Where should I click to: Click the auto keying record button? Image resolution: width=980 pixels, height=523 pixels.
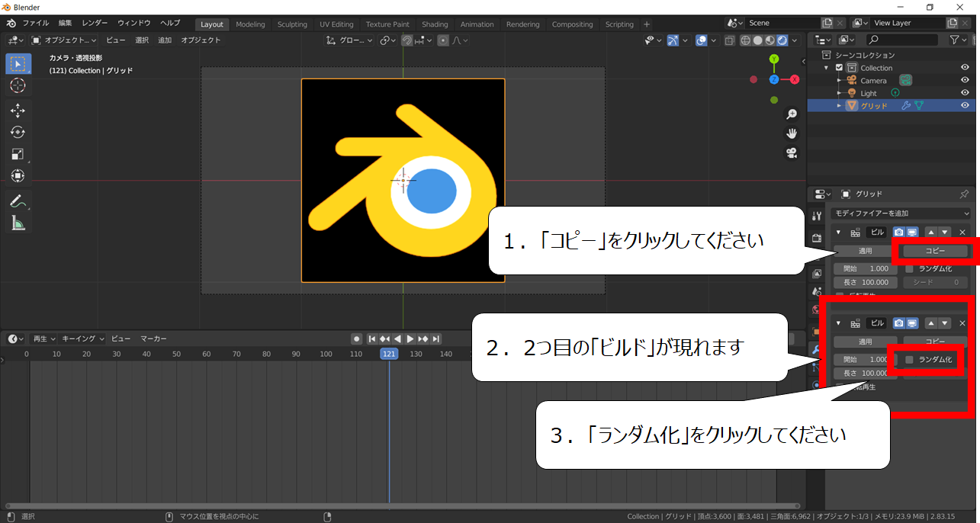pos(356,339)
